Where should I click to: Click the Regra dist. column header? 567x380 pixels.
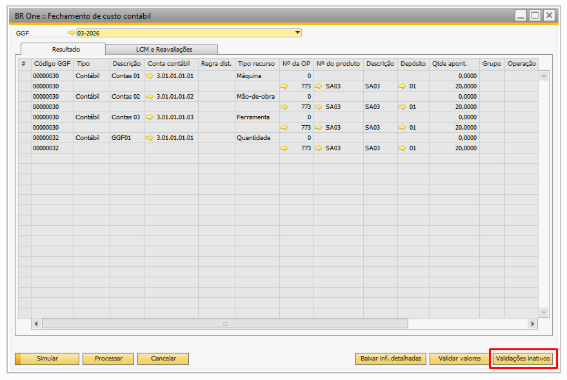click(x=217, y=64)
